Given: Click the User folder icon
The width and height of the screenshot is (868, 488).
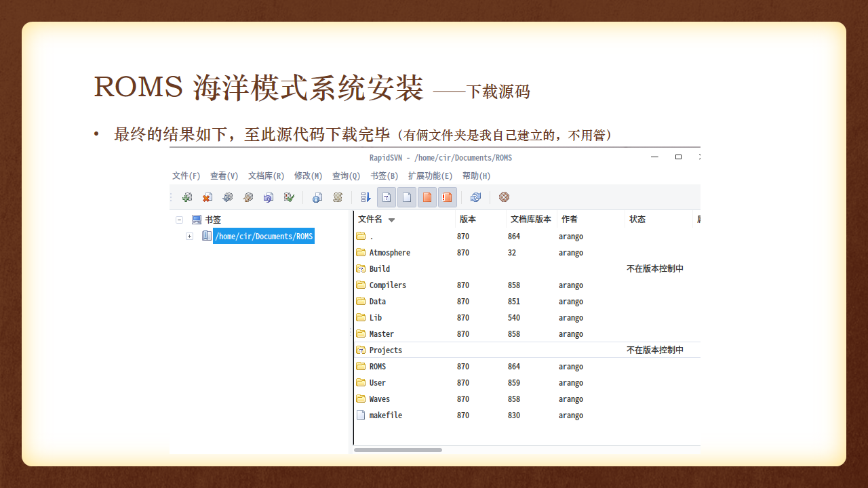Looking at the screenshot, I should (361, 382).
